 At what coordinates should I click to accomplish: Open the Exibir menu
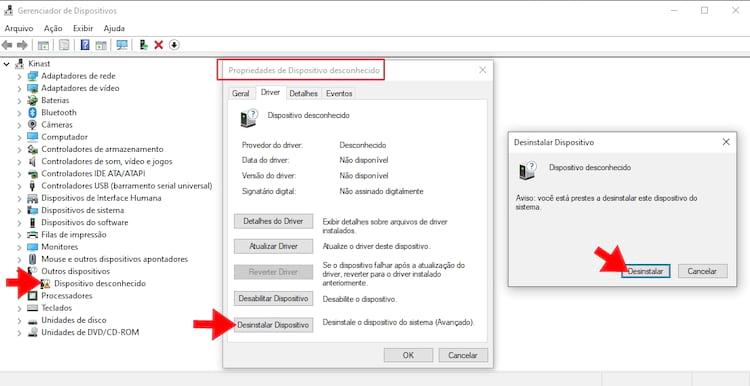click(x=83, y=28)
